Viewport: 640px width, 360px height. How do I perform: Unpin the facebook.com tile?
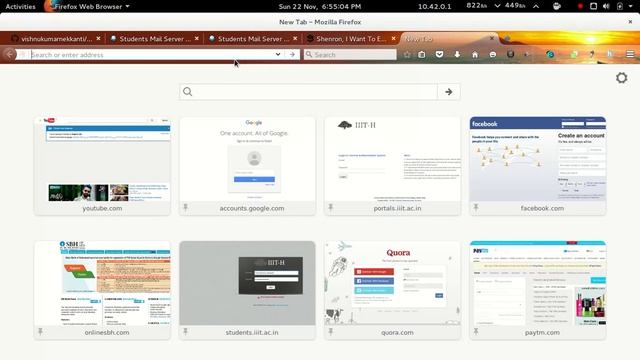pyautogui.click(x=476, y=208)
